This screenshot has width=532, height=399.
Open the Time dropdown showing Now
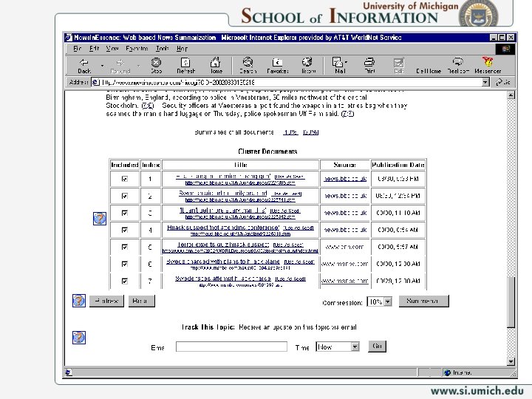tap(355, 347)
